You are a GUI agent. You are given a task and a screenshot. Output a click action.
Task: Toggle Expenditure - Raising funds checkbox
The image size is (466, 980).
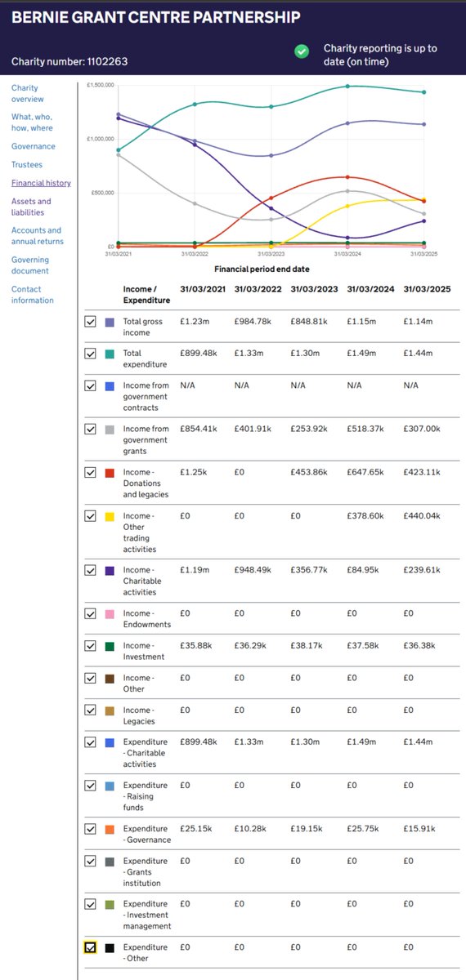tap(91, 786)
